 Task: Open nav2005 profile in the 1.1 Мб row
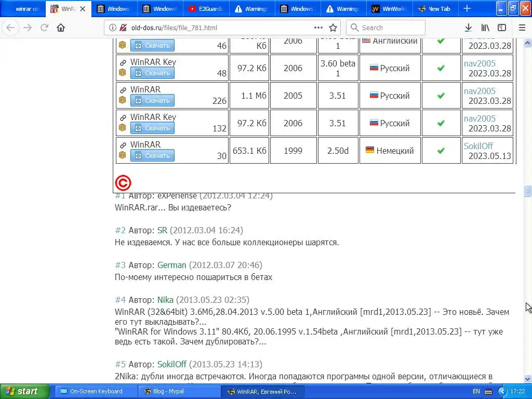pos(480,91)
